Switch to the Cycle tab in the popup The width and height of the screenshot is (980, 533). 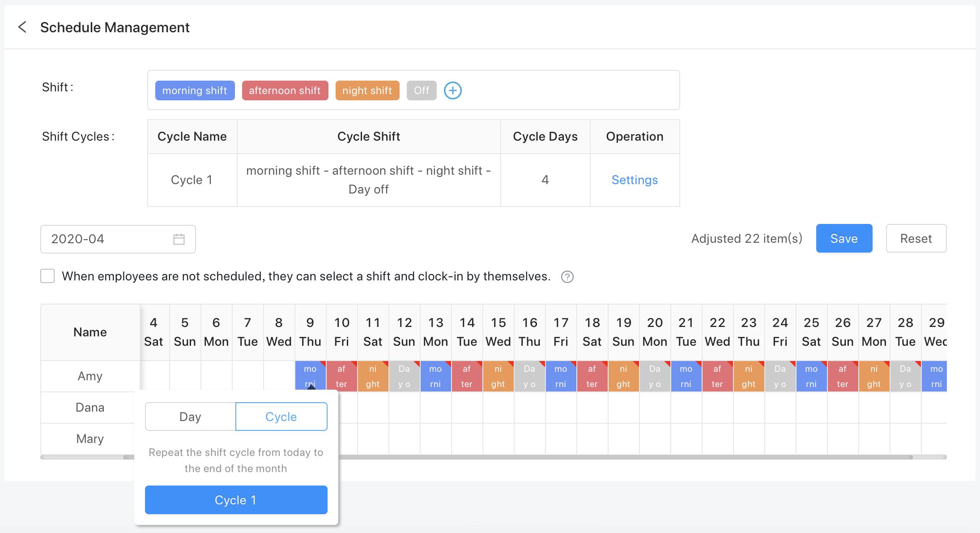pos(281,417)
